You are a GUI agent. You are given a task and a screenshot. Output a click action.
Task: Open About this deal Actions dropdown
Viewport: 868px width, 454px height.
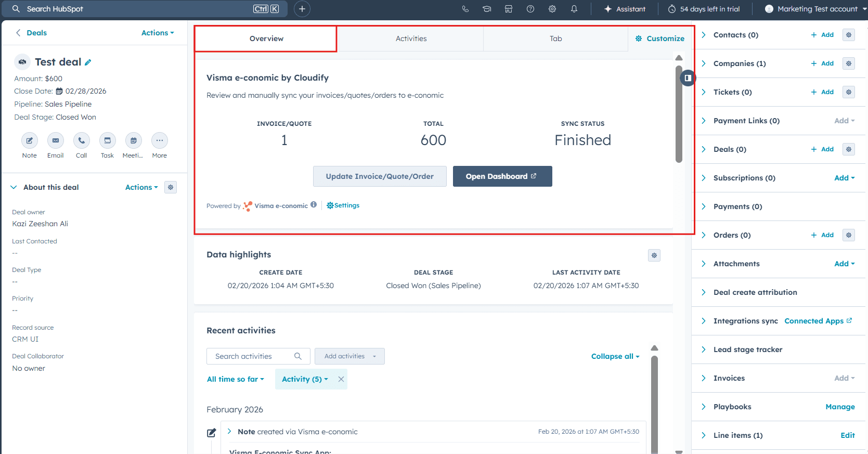click(141, 187)
